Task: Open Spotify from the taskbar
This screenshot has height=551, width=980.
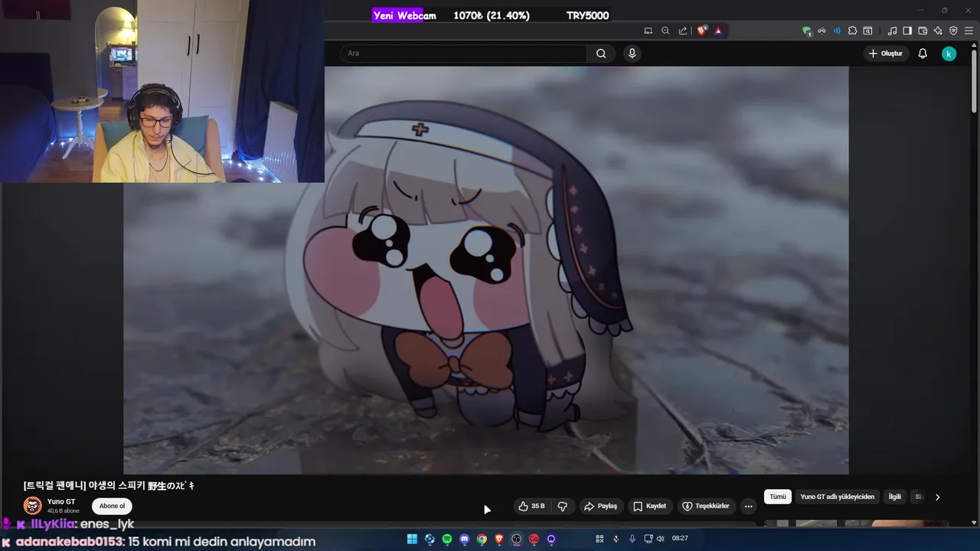Action: [447, 539]
